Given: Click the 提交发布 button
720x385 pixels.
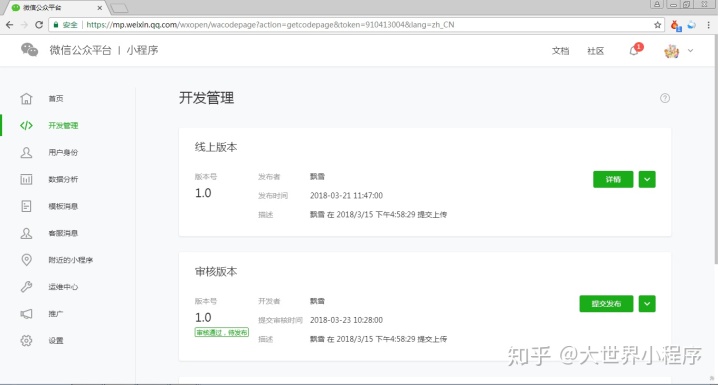Looking at the screenshot, I should pyautogui.click(x=606, y=304).
